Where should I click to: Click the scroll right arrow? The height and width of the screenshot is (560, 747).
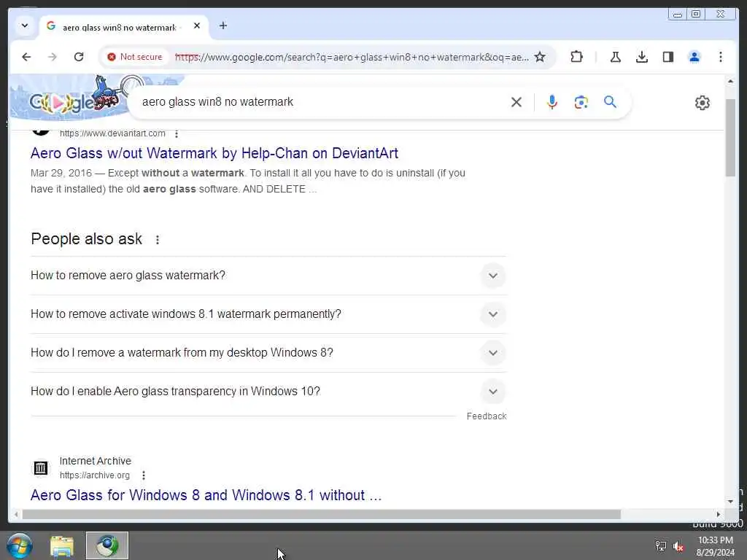click(719, 515)
